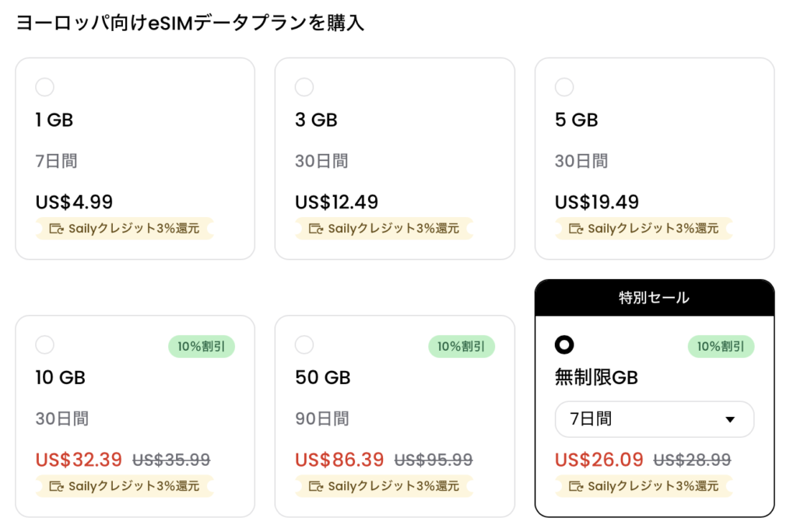This screenshot has width=797, height=532.
Task: Click credit icon on the 5 GB card
Action: 576,229
